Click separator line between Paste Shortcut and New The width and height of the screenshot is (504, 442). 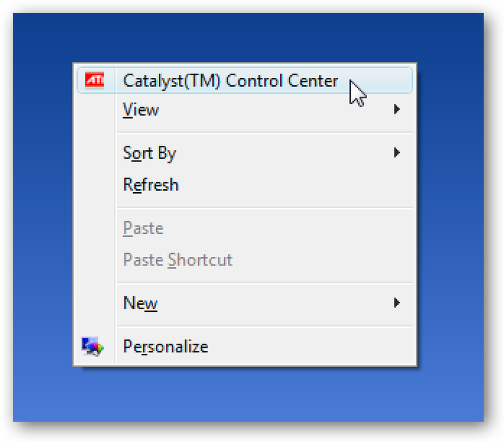point(265,283)
